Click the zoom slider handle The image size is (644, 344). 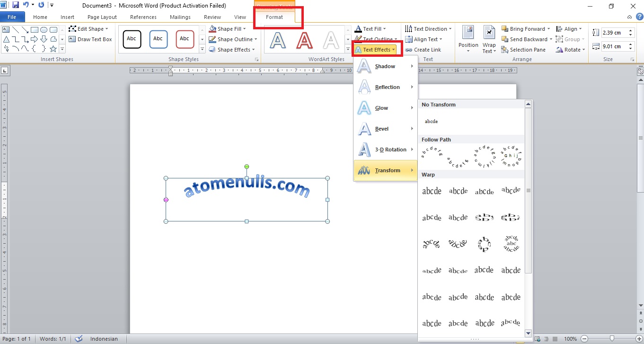[612, 338]
